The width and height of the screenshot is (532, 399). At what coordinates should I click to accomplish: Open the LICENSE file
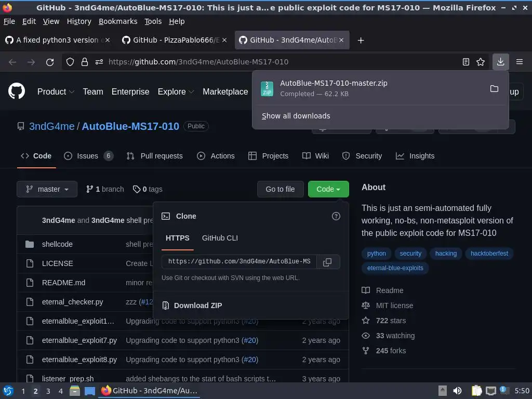click(57, 263)
